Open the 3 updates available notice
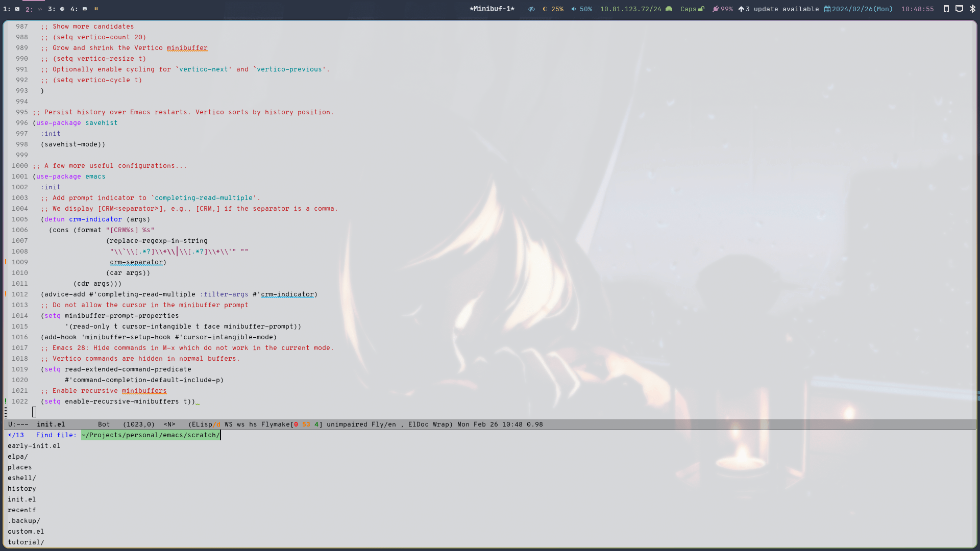Image resolution: width=980 pixels, height=551 pixels. click(x=778, y=9)
